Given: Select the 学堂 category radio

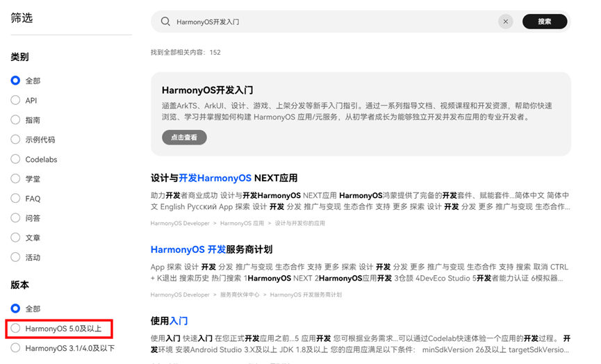Looking at the screenshot, I should (x=15, y=179).
